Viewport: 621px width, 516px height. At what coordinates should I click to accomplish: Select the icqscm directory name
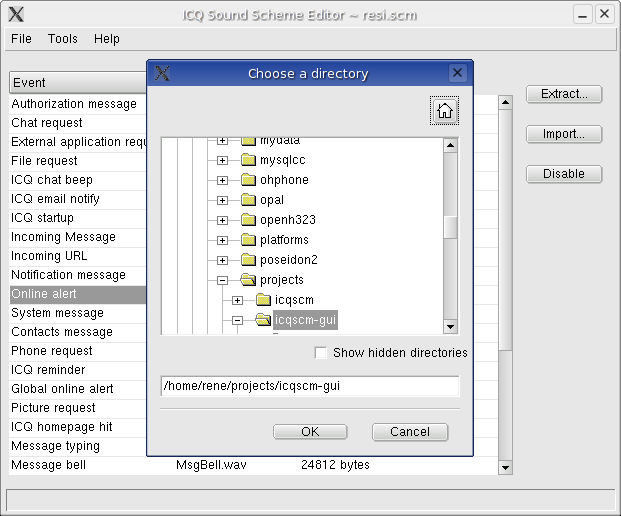click(294, 300)
